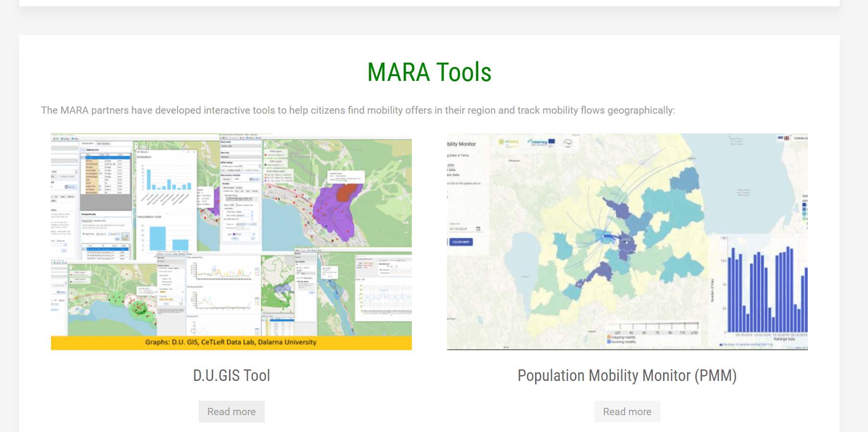Open the Population Mobility Monitor map thumbnail
The width and height of the screenshot is (868, 432).
[627, 242]
